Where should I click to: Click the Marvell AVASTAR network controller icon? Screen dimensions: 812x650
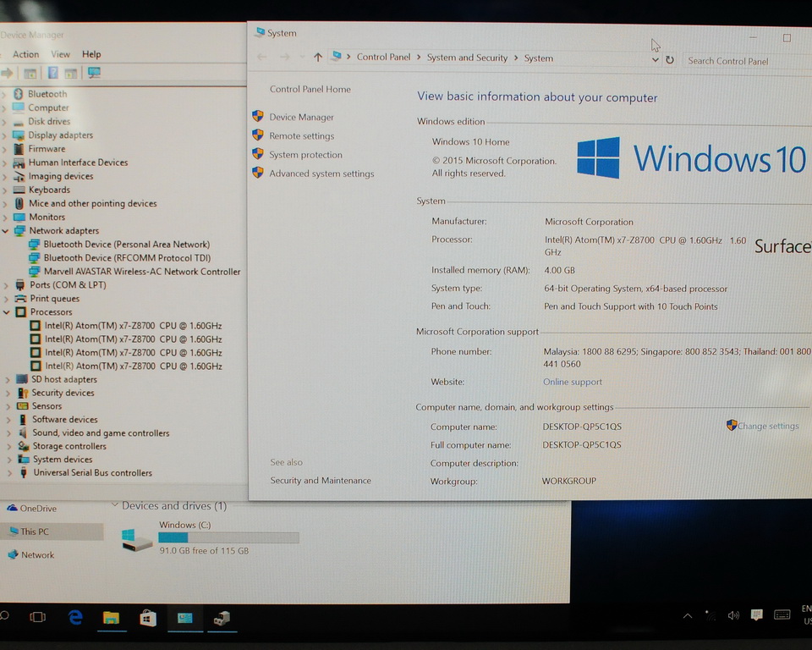pyautogui.click(x=35, y=271)
